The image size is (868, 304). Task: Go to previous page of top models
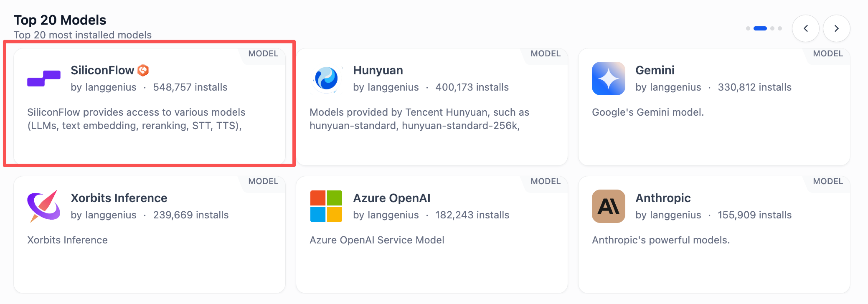click(806, 28)
